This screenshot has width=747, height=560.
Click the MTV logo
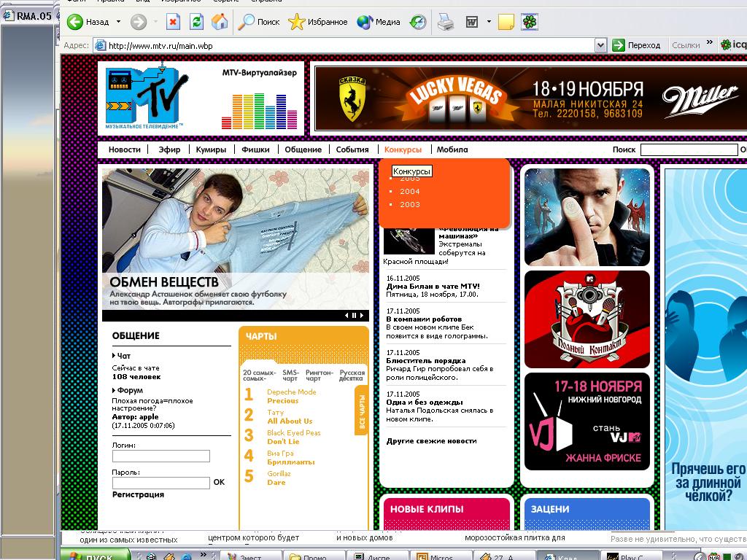click(x=145, y=97)
